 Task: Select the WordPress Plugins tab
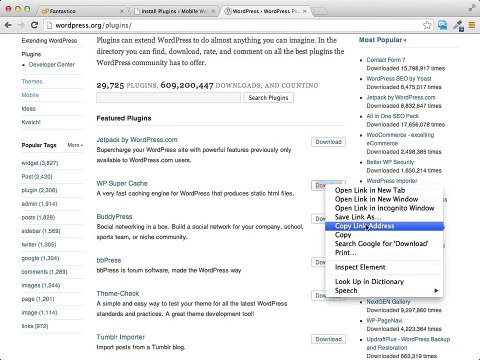pos(265,11)
